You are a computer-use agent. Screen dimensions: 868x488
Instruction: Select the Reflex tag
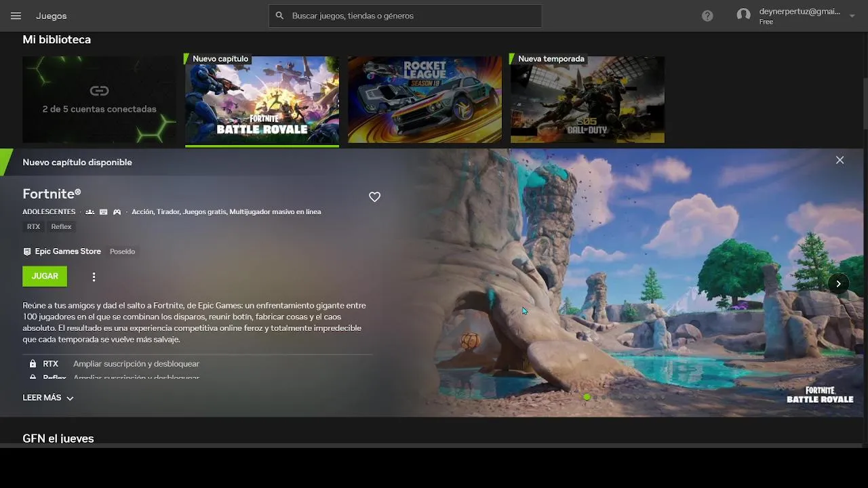click(61, 226)
